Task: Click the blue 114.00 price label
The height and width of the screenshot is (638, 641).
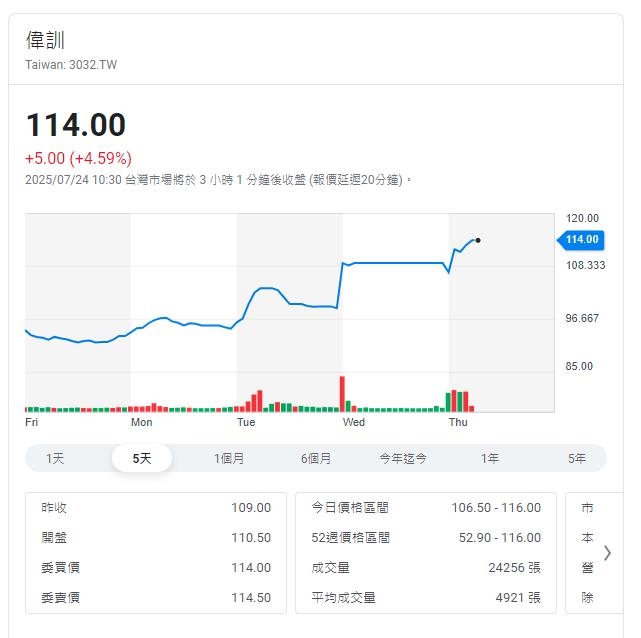Action: pyautogui.click(x=581, y=239)
